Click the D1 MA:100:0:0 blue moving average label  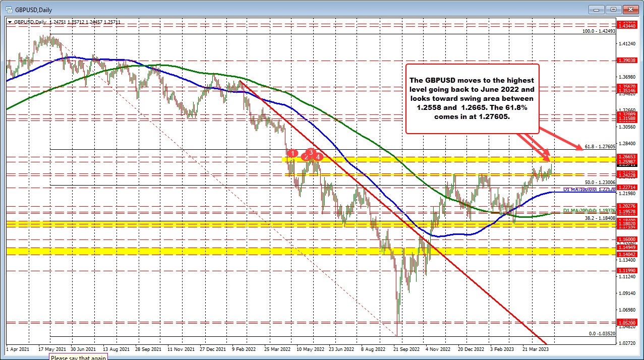(x=589, y=190)
